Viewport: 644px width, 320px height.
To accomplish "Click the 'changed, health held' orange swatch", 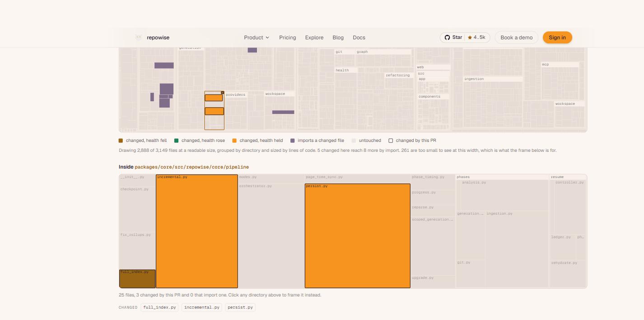I will click(234, 141).
